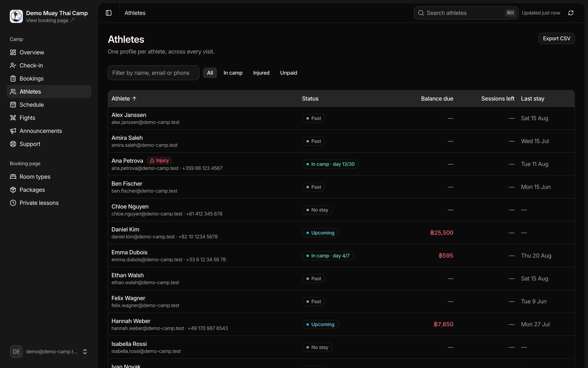
Task: Click the Filter by name, email or phone field
Action: pyautogui.click(x=154, y=73)
